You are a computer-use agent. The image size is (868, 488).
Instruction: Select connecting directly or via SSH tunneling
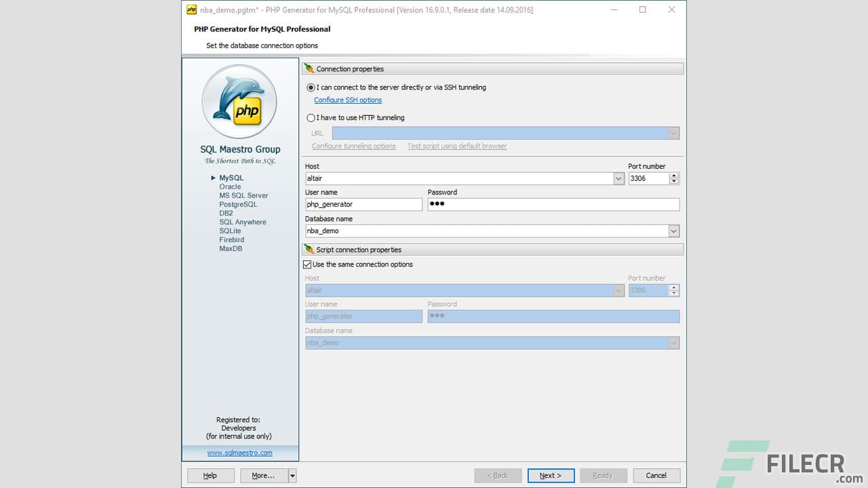311,87
